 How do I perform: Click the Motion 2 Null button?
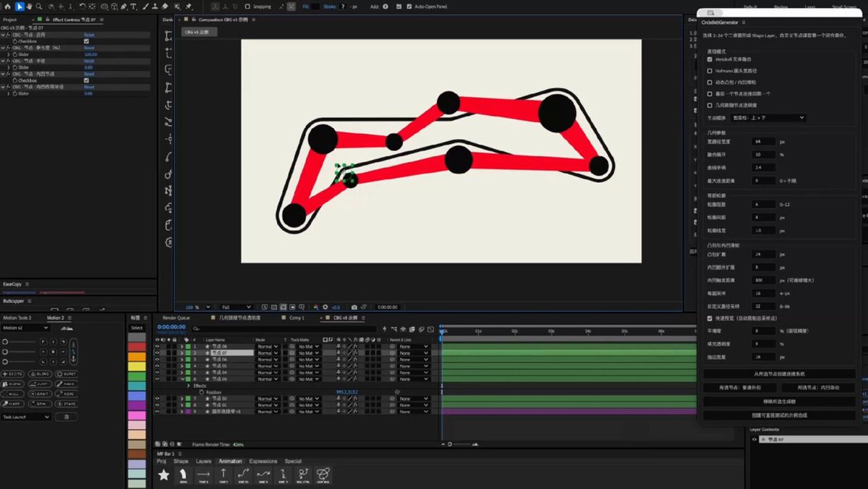click(x=13, y=394)
